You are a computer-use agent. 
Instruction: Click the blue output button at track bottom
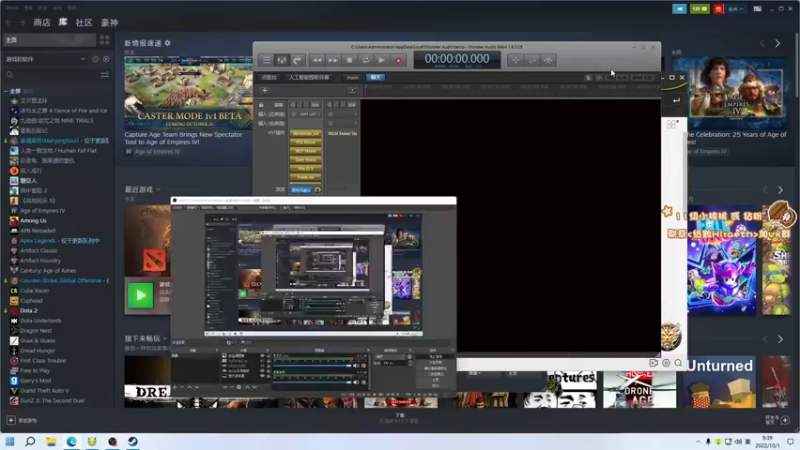(x=301, y=190)
